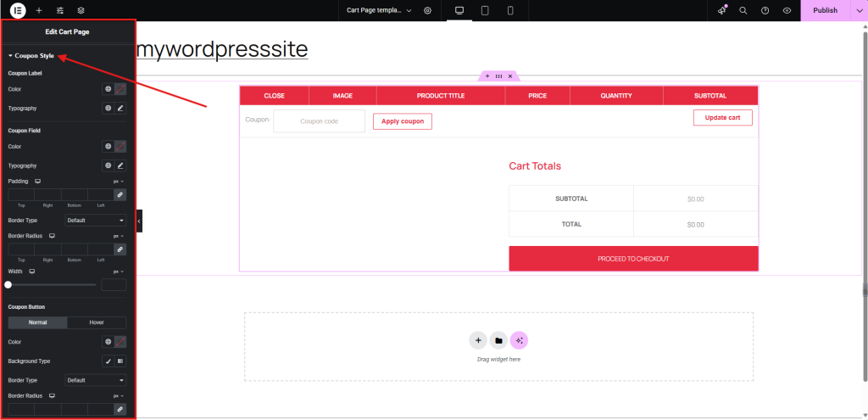868x420 pixels.
Task: Click the Update cart button
Action: point(722,117)
